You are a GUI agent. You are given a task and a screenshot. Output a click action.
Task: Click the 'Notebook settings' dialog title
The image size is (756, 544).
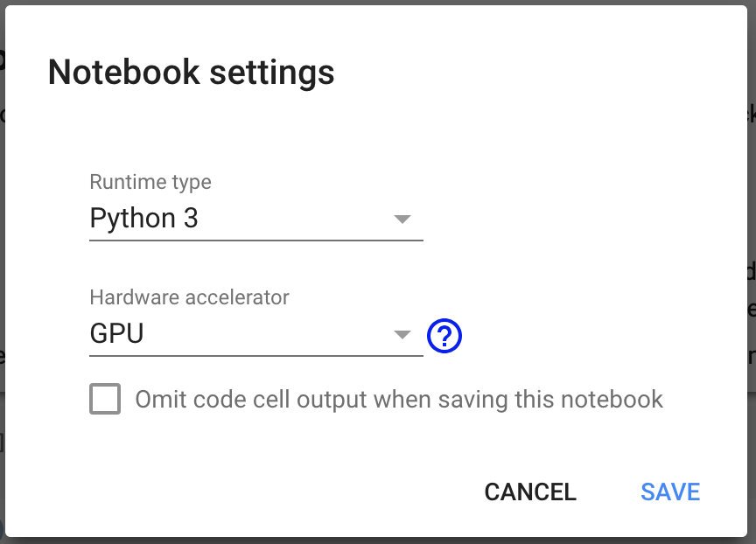[x=192, y=73]
